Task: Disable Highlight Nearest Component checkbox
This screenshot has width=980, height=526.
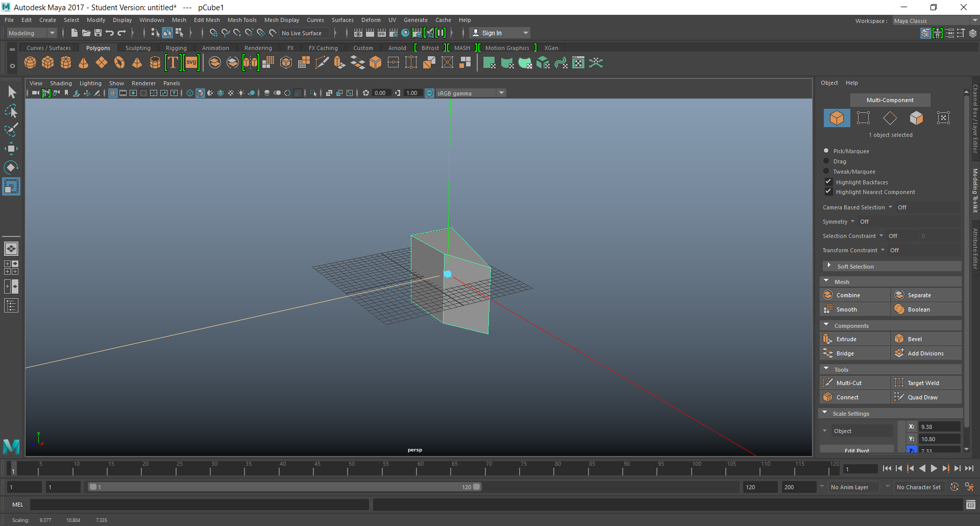Action: pyautogui.click(x=828, y=192)
